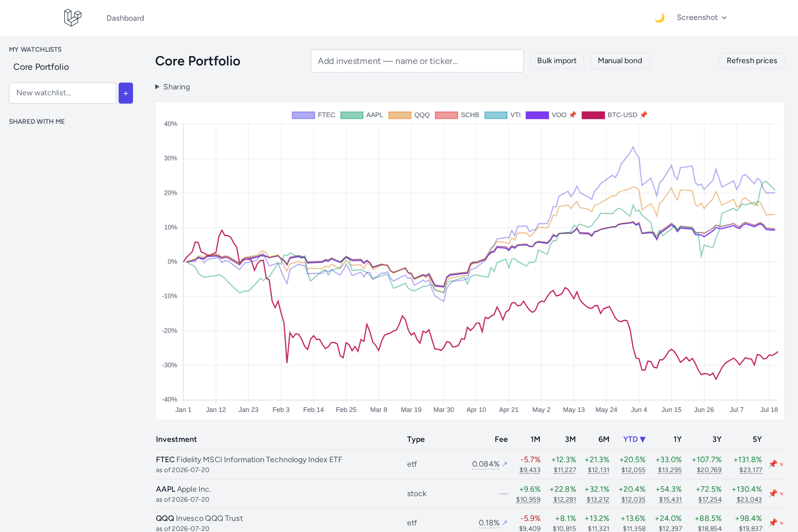Click FTEC 5Y return +131.8%

[x=748, y=460]
